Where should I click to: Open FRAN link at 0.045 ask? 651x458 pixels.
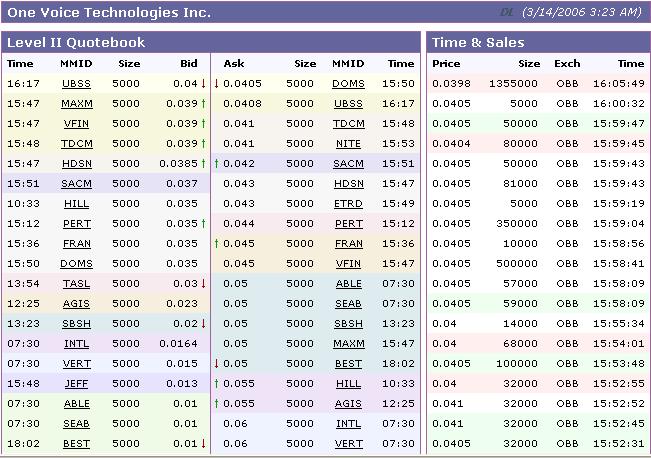349,243
